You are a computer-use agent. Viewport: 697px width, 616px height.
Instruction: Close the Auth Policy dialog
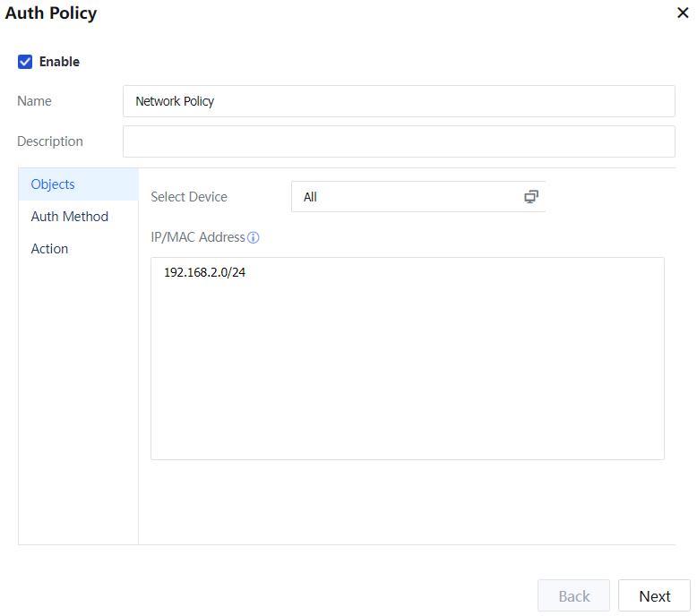(683, 13)
